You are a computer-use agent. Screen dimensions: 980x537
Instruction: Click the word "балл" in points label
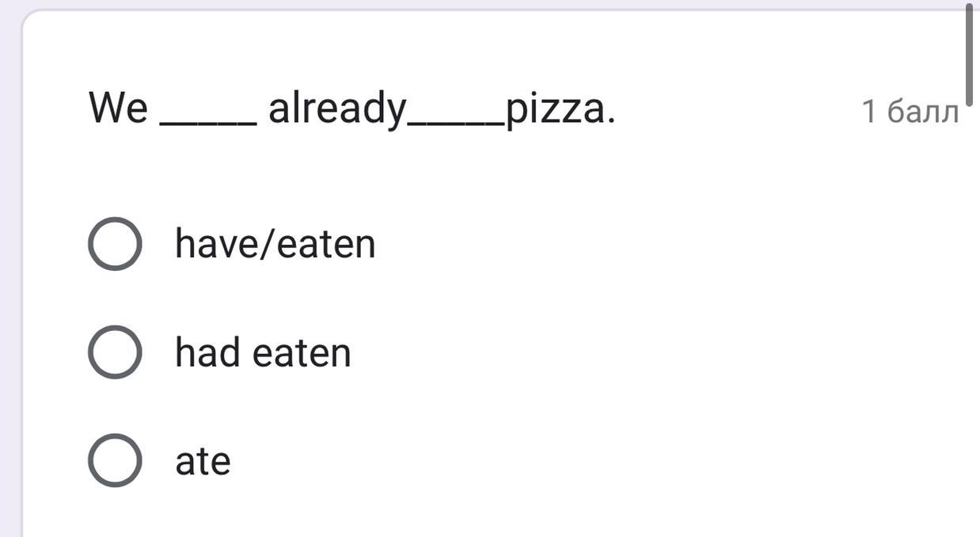923,112
